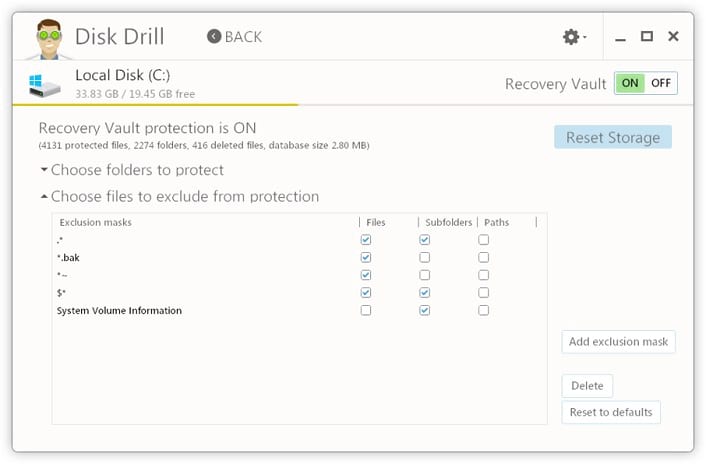Screen dimensions: 706x464
Task: Click the BACK arrow icon
Action: (x=214, y=36)
